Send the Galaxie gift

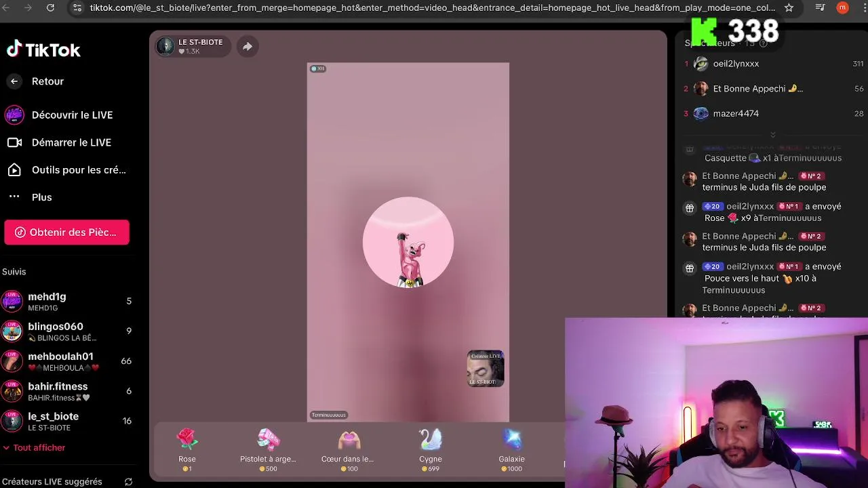point(512,450)
